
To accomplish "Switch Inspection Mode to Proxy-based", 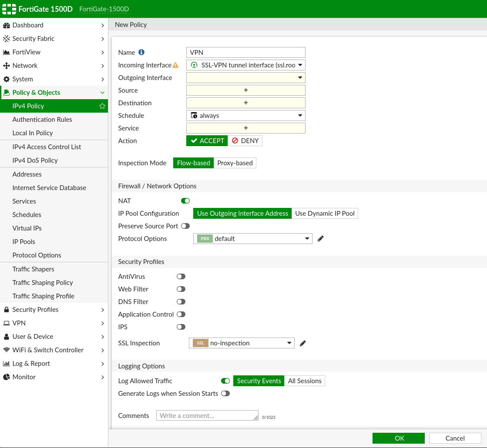I will 235,163.
